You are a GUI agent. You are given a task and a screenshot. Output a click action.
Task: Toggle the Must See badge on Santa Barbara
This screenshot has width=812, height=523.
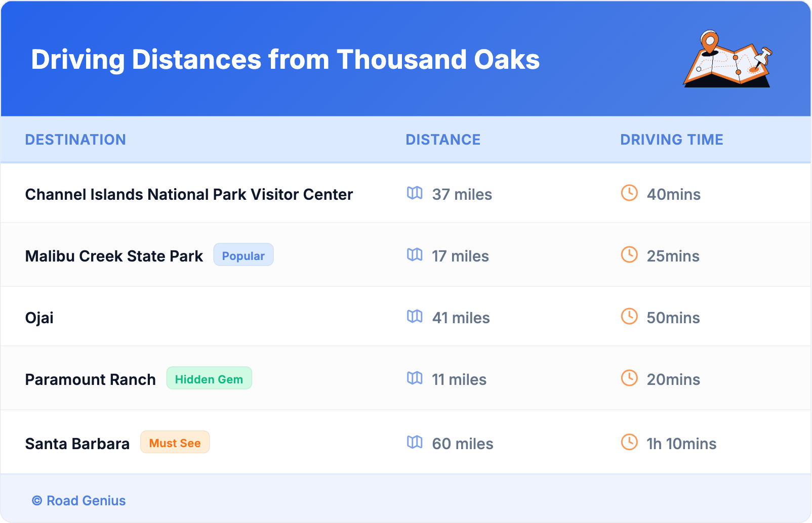pyautogui.click(x=175, y=442)
